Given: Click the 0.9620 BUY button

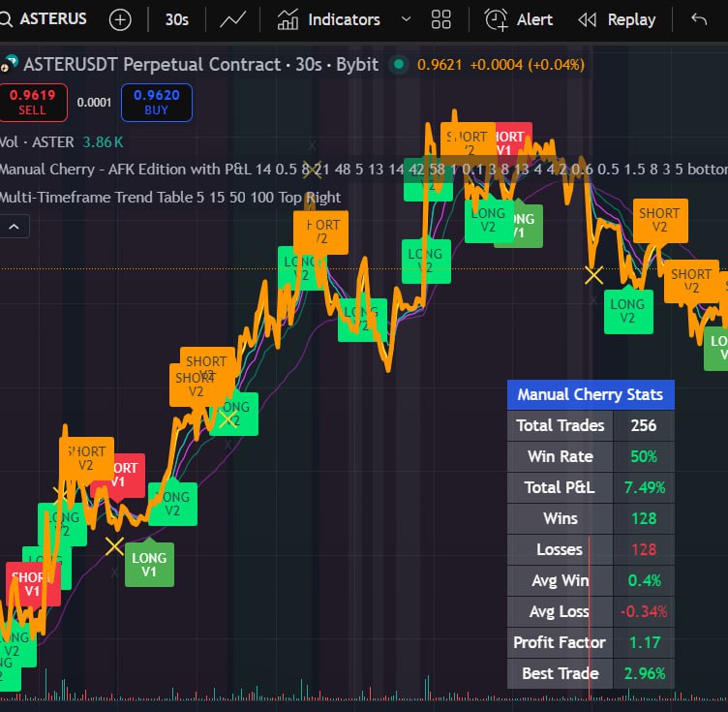Looking at the screenshot, I should (x=157, y=102).
